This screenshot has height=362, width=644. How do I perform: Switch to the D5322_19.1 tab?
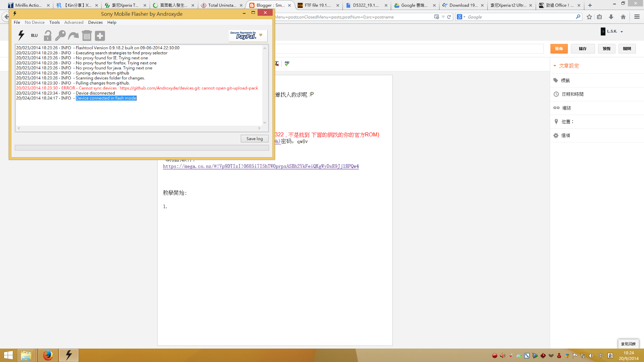[x=366, y=5]
